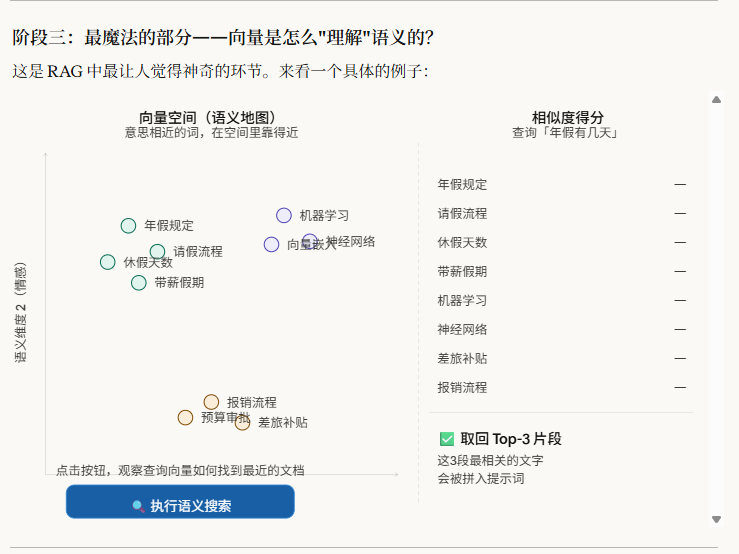Select the 向量嵌入 purple point
This screenshot has height=554, width=739.
271,244
